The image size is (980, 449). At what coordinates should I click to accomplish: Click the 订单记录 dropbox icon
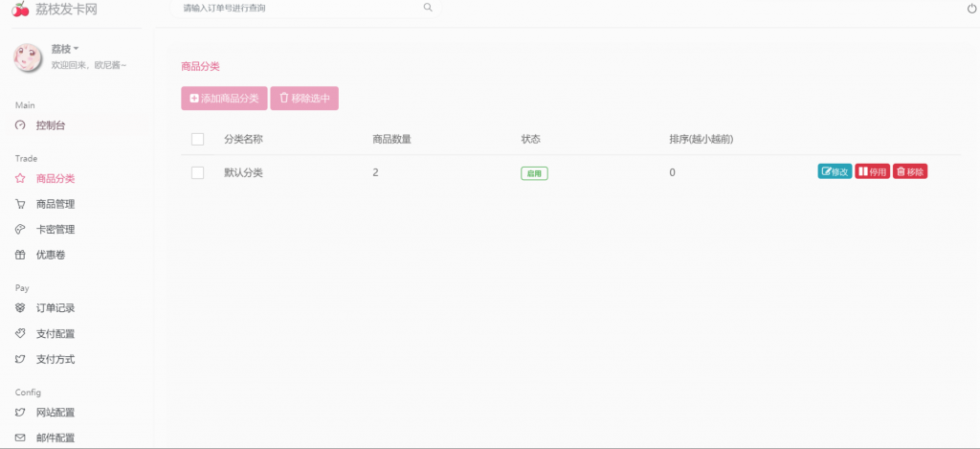pyautogui.click(x=20, y=308)
